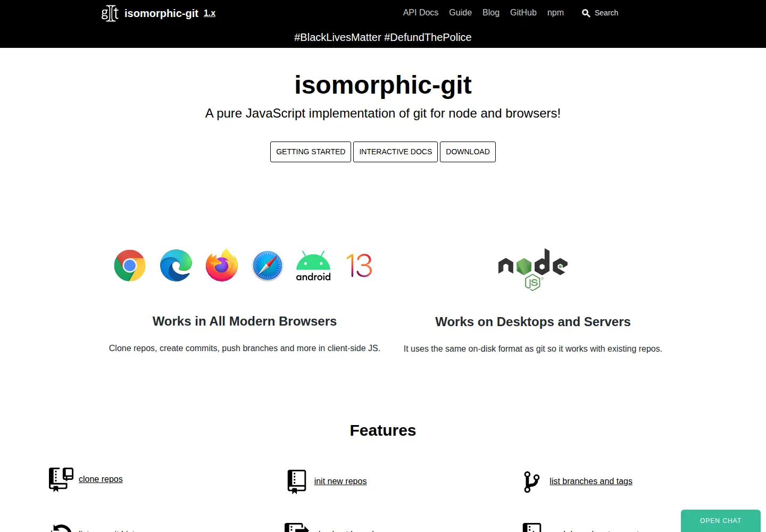Click the Works on Desktops and Servers heading
Screen dimensions: 766x532
click(x=533, y=322)
